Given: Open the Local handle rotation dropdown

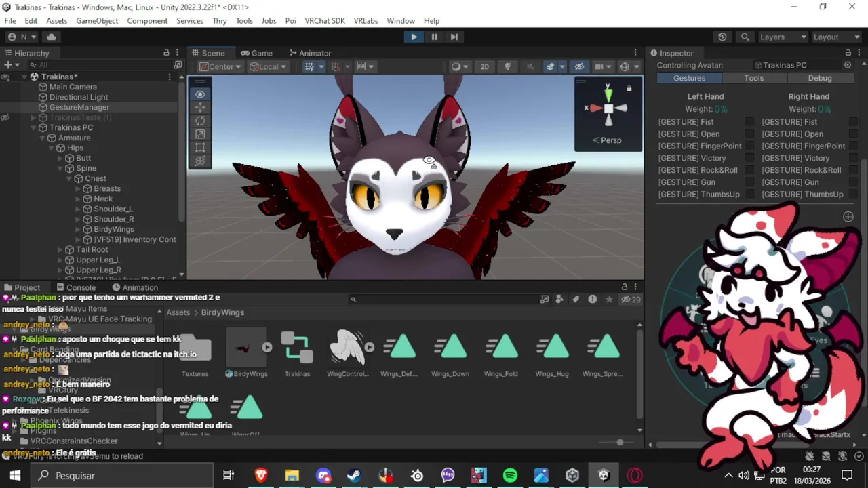Looking at the screenshot, I should pyautogui.click(x=268, y=66).
